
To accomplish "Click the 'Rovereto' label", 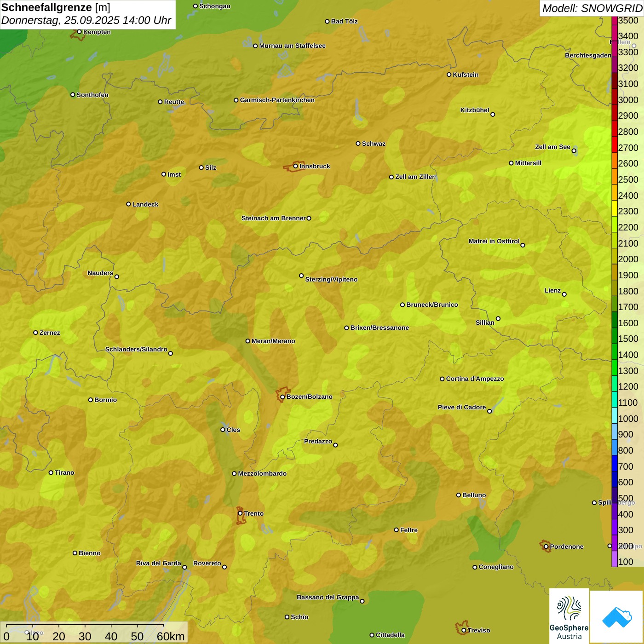I will click(x=207, y=563).
